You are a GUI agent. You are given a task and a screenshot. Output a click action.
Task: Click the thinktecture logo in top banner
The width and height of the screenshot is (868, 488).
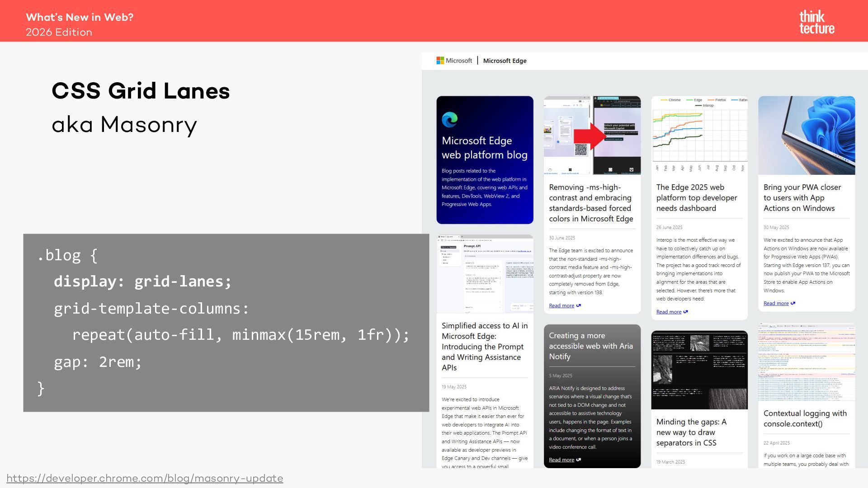pyautogui.click(x=816, y=22)
